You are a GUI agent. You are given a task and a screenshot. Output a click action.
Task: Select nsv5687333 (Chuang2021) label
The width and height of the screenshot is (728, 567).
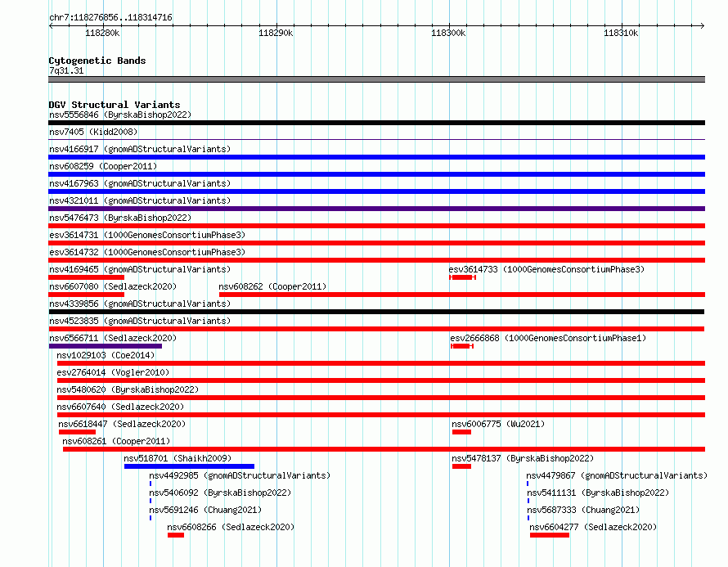point(583,510)
